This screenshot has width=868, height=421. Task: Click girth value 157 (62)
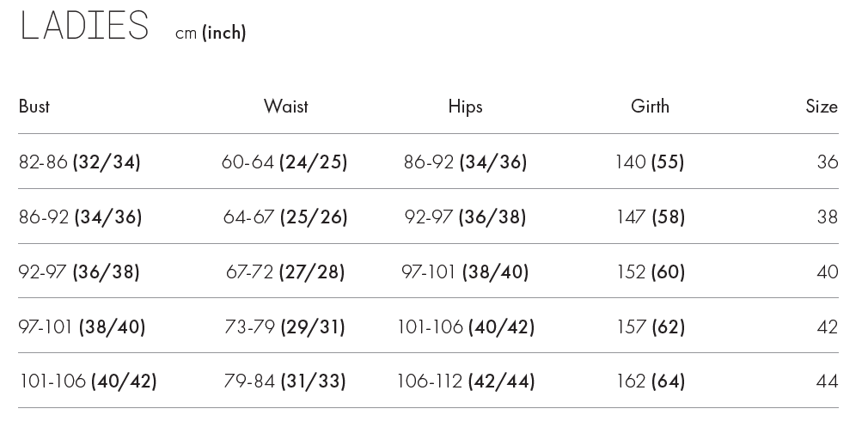tap(651, 326)
